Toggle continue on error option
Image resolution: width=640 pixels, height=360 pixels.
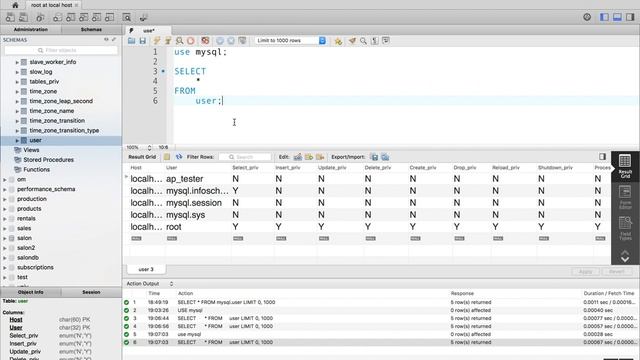point(205,41)
